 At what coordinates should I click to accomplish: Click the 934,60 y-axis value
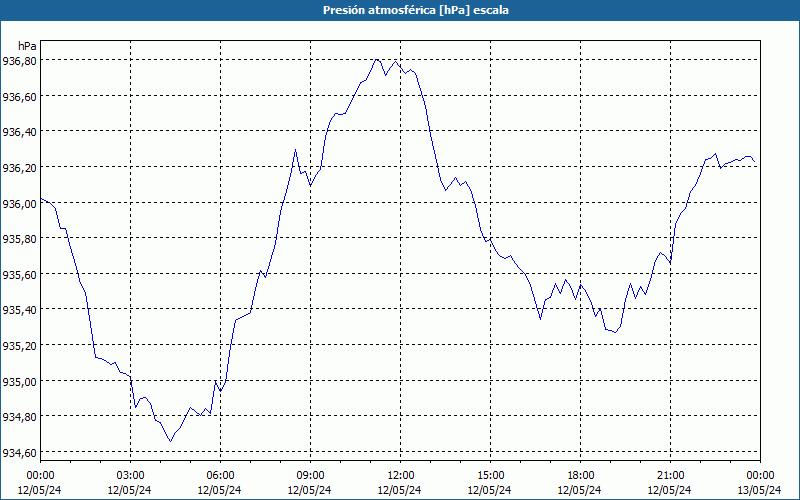(19, 453)
